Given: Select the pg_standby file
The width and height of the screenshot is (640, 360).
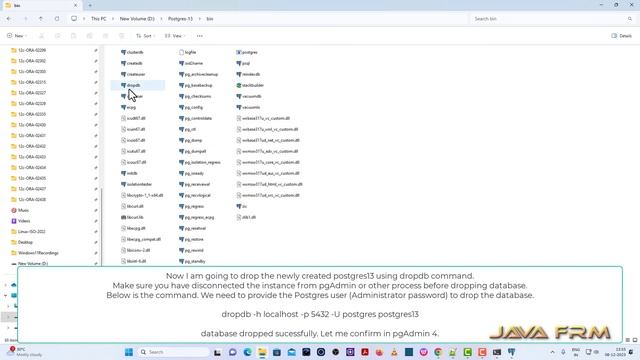Looking at the screenshot, I should (x=192, y=261).
